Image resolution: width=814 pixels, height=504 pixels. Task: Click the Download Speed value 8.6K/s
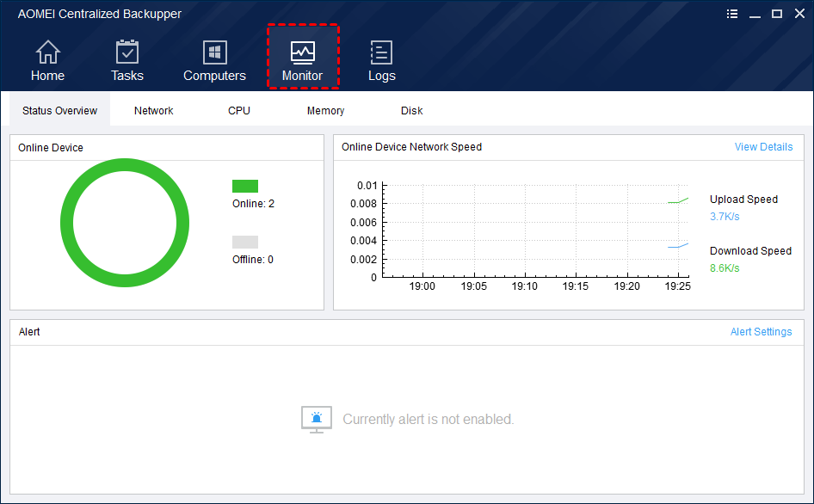click(x=725, y=268)
